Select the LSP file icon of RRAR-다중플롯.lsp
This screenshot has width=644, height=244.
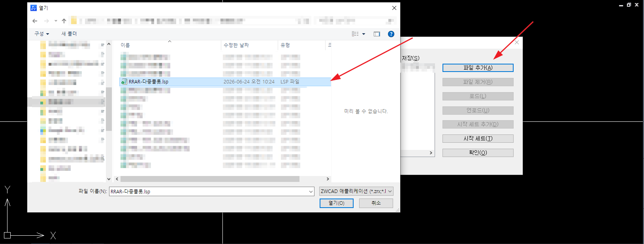pos(124,82)
